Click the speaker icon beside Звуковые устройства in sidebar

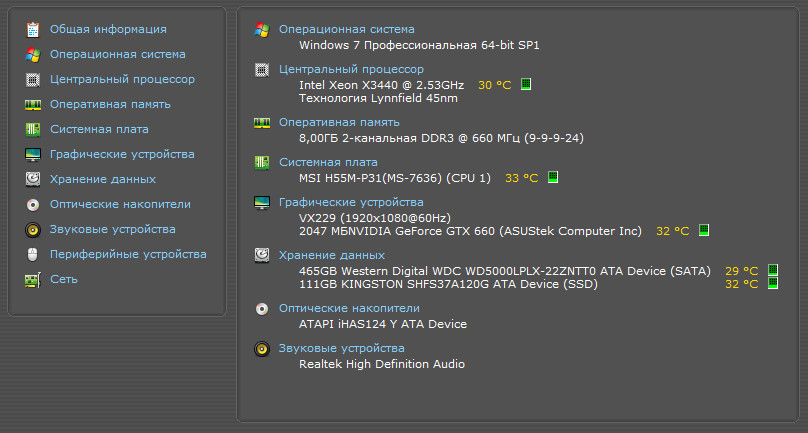click(x=33, y=229)
